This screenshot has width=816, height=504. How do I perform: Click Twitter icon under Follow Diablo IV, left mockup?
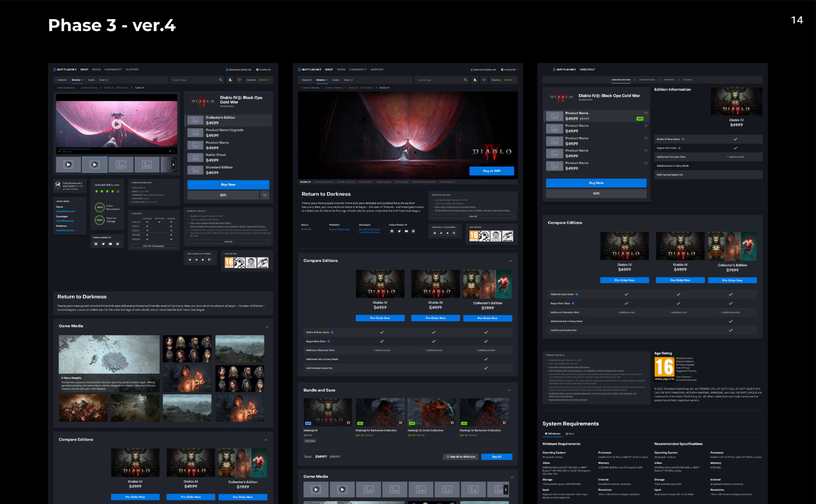[103, 244]
